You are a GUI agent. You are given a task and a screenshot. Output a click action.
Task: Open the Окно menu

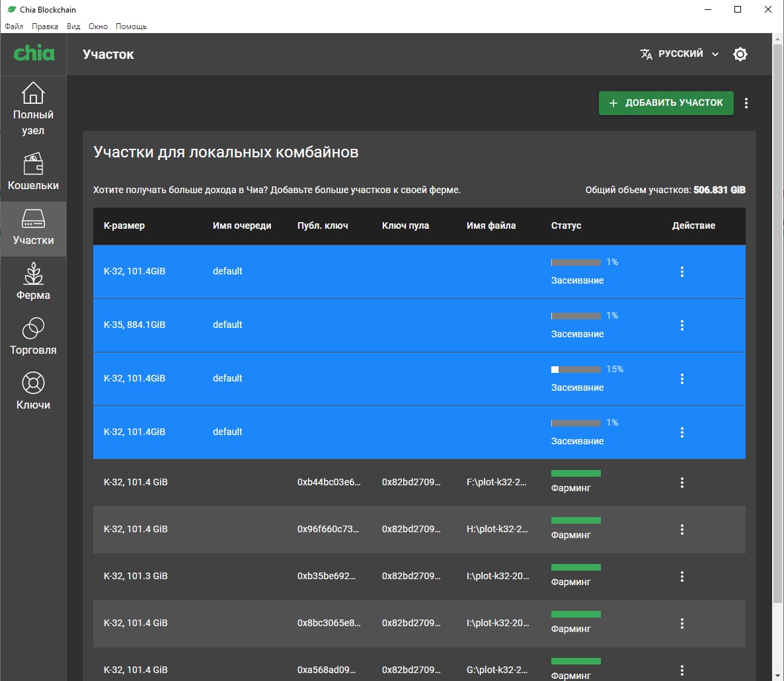point(98,26)
